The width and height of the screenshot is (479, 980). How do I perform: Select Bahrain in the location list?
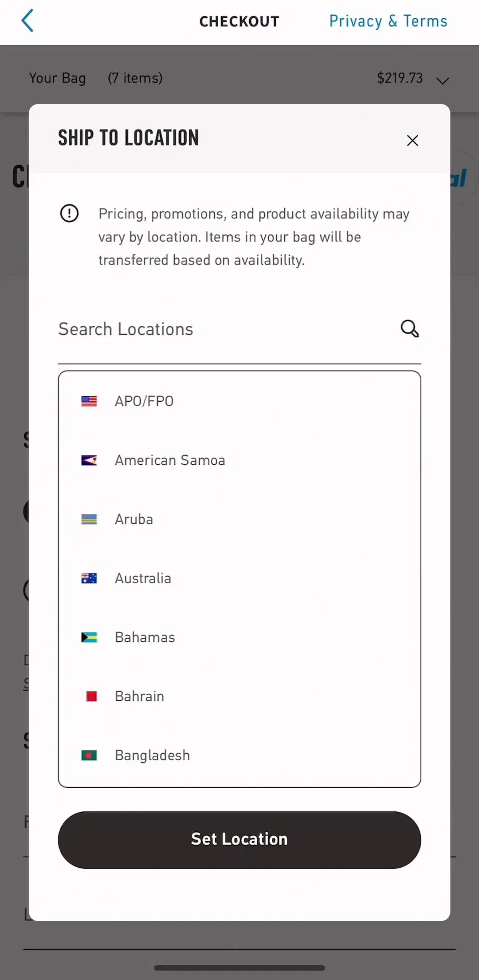point(239,696)
